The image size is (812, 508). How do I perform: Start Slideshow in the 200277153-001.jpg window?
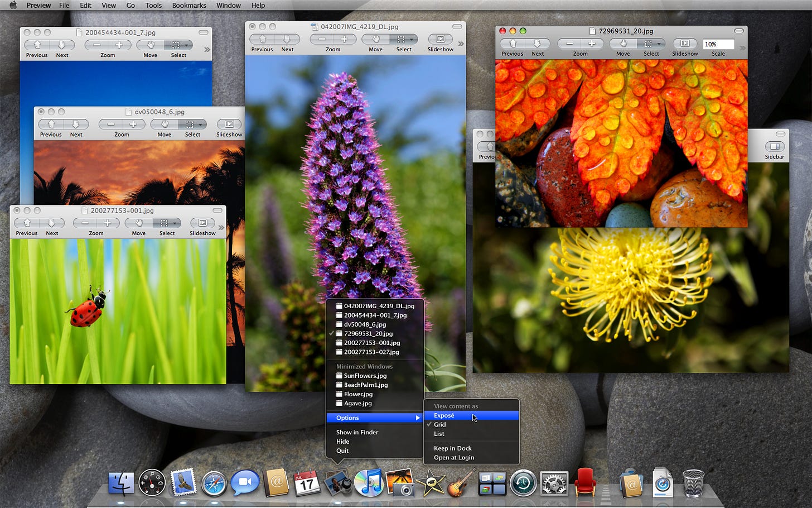[x=202, y=223]
